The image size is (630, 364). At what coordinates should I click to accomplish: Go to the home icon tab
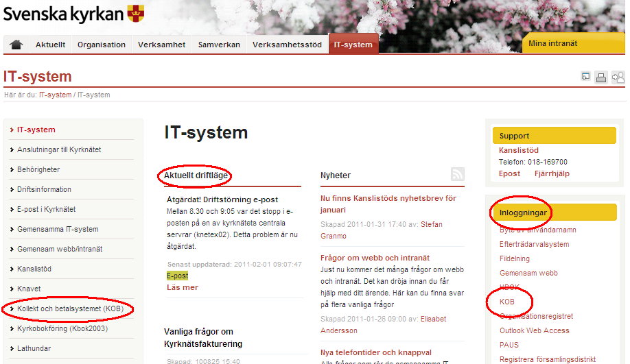(16, 45)
